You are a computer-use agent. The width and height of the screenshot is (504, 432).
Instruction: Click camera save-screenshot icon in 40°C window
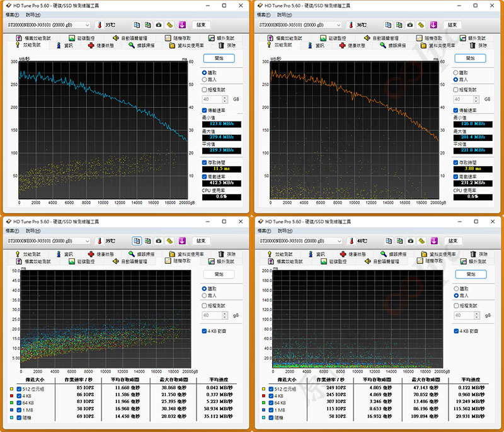pos(411,241)
